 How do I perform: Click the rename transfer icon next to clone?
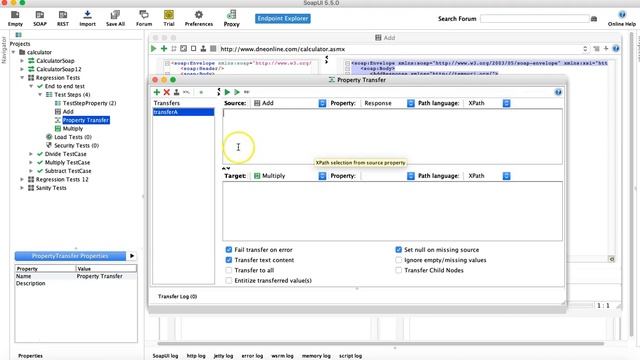pyautogui.click(x=186, y=92)
